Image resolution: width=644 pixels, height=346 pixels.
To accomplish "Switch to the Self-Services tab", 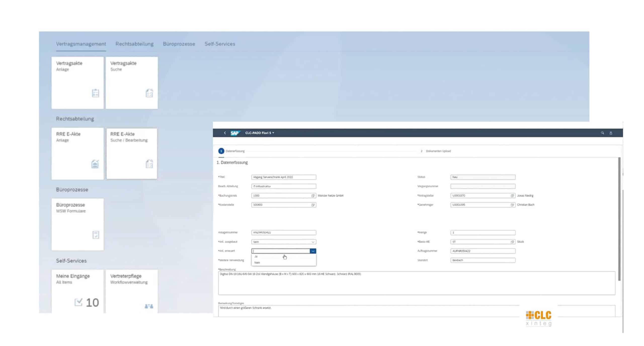I will pos(220,44).
